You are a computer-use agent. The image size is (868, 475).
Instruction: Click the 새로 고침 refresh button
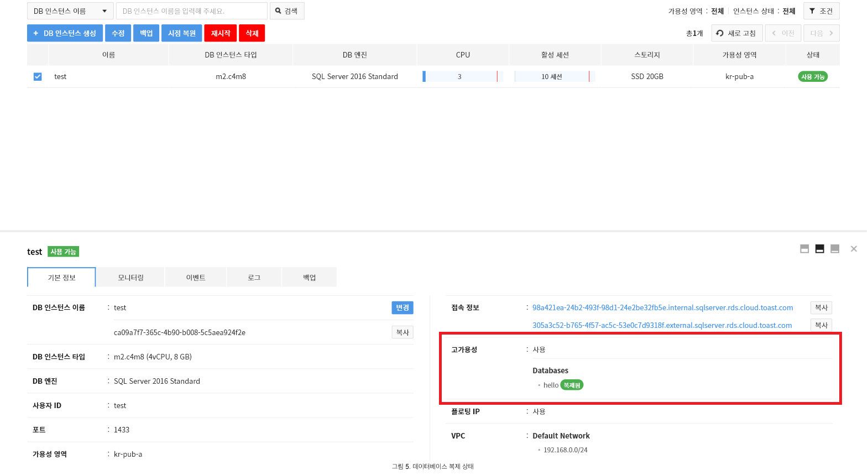737,33
